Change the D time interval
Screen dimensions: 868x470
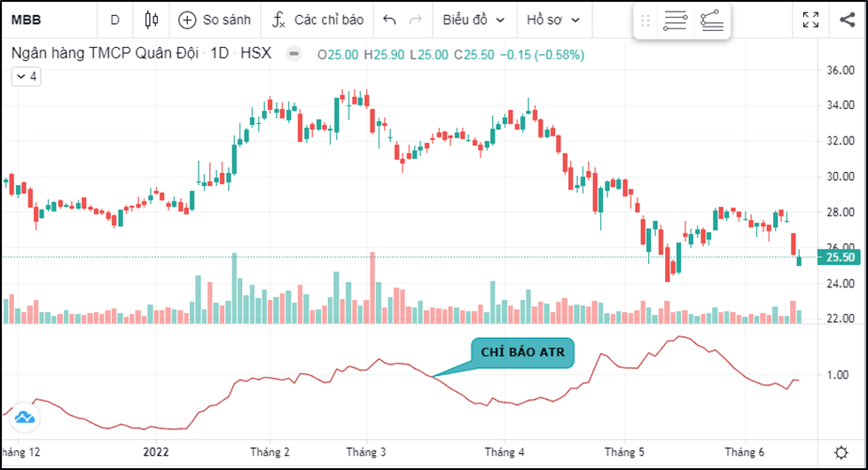coord(114,20)
